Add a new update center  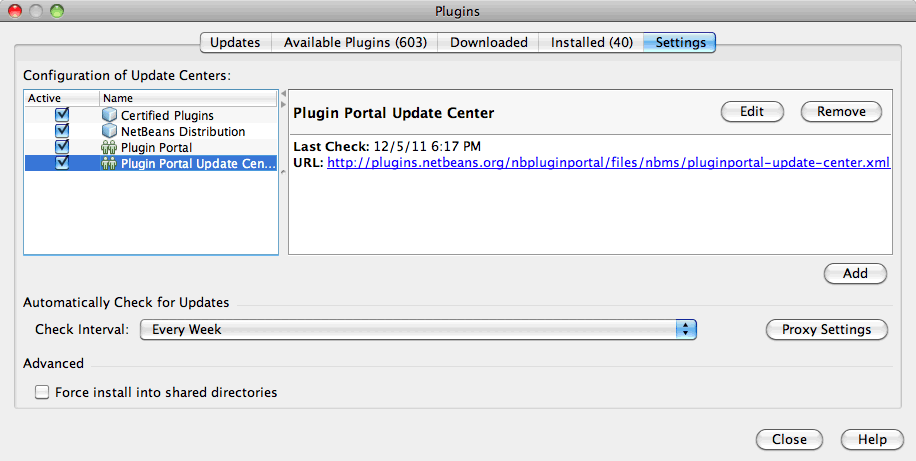(855, 273)
